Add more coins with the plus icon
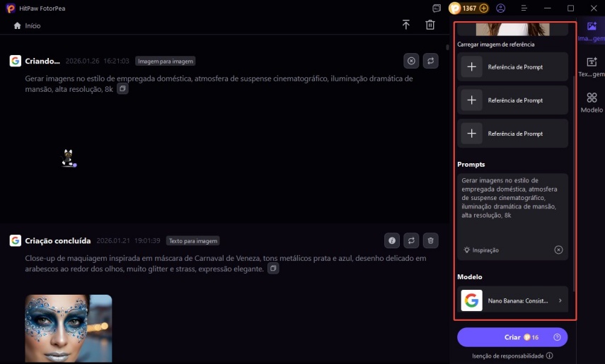 484,8
